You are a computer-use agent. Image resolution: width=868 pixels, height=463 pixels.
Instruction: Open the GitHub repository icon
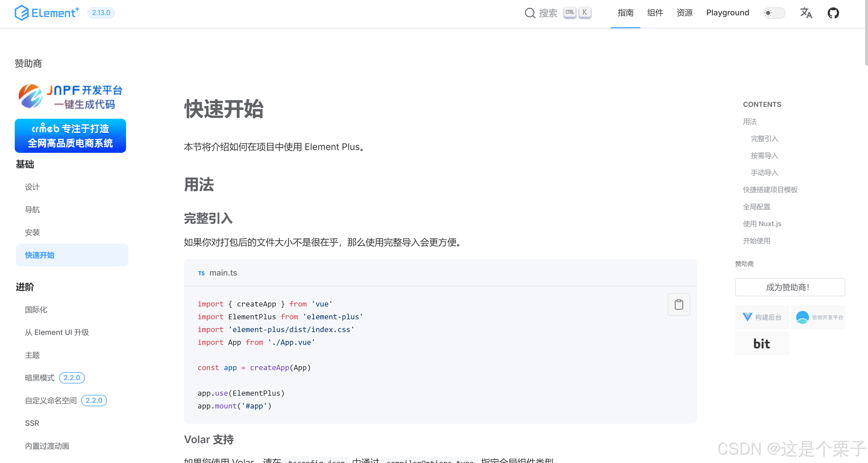[833, 13]
